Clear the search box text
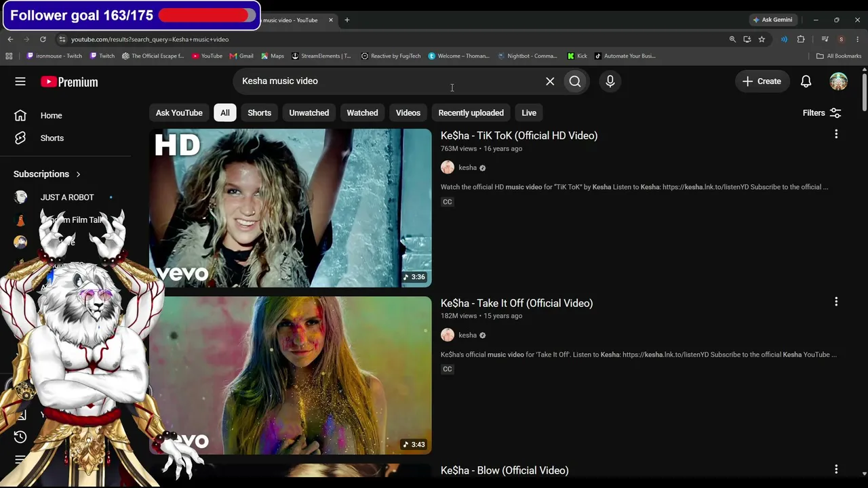Image resolution: width=868 pixels, height=488 pixels. coord(550,81)
